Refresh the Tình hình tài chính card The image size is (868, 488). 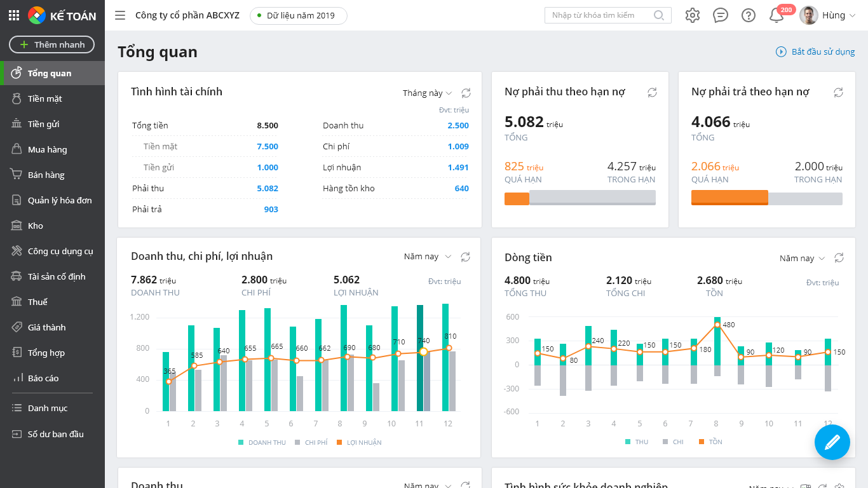coord(466,93)
